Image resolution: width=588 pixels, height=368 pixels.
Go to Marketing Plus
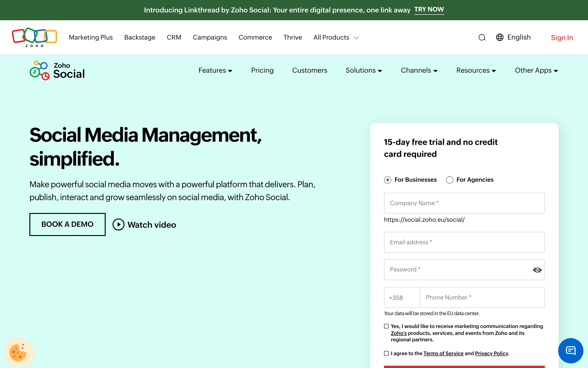(91, 37)
